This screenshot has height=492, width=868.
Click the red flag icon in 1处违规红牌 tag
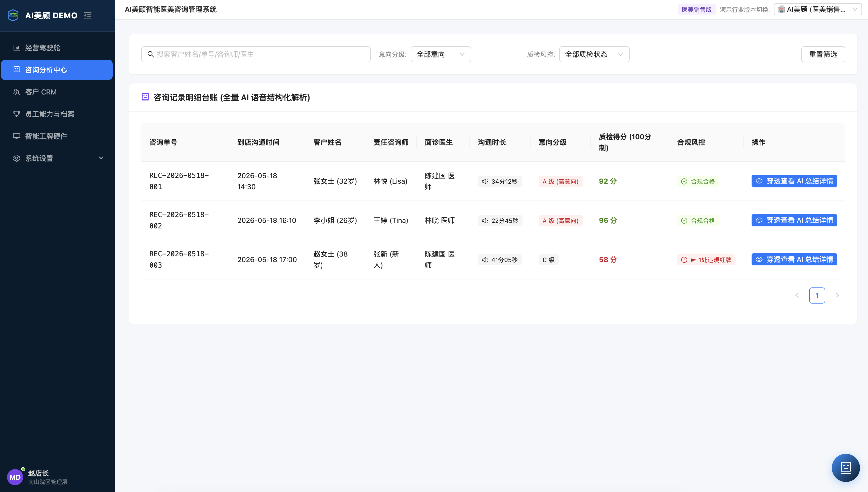tap(693, 260)
